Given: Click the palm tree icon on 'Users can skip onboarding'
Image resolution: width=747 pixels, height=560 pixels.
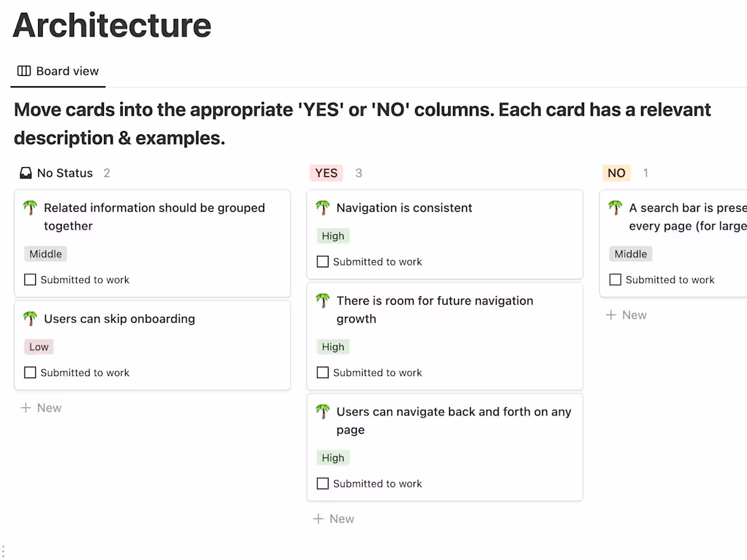Looking at the screenshot, I should (29, 318).
